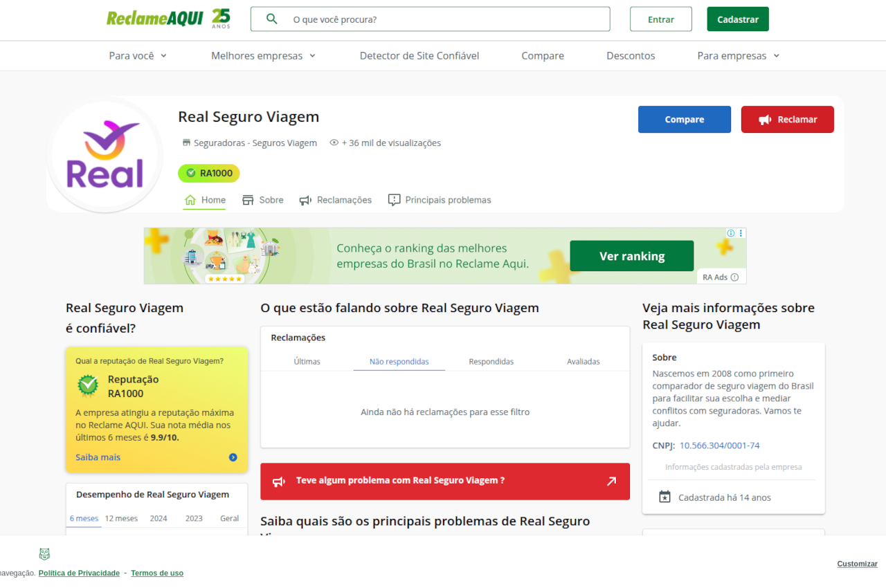Select the Avaliadas tab
This screenshot has height=588, width=886.
[x=584, y=361]
